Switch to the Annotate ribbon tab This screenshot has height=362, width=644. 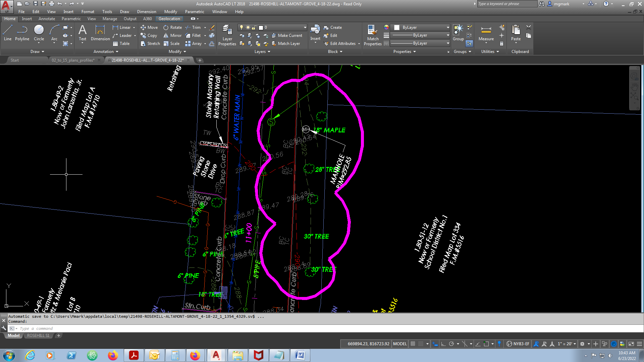pos(47,19)
